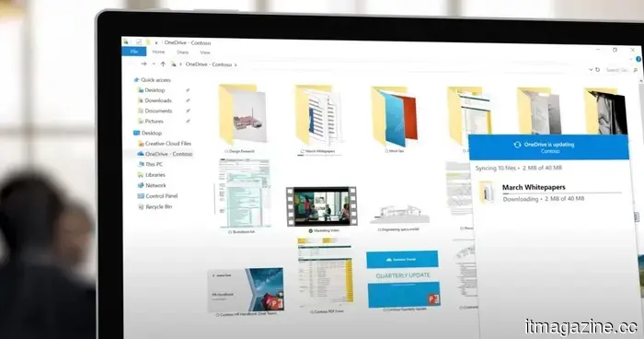Click the pin icon beside Documents
Image resolution: width=644 pixels, height=339 pixels.
coord(188,111)
